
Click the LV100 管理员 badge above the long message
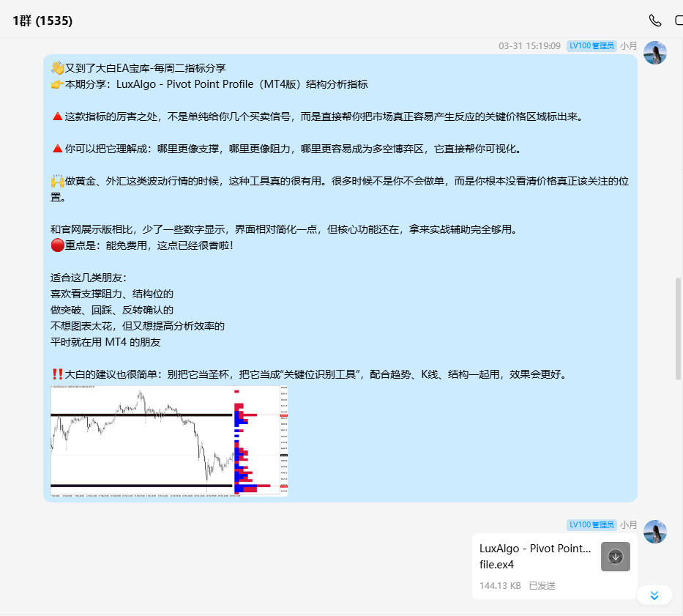point(591,45)
